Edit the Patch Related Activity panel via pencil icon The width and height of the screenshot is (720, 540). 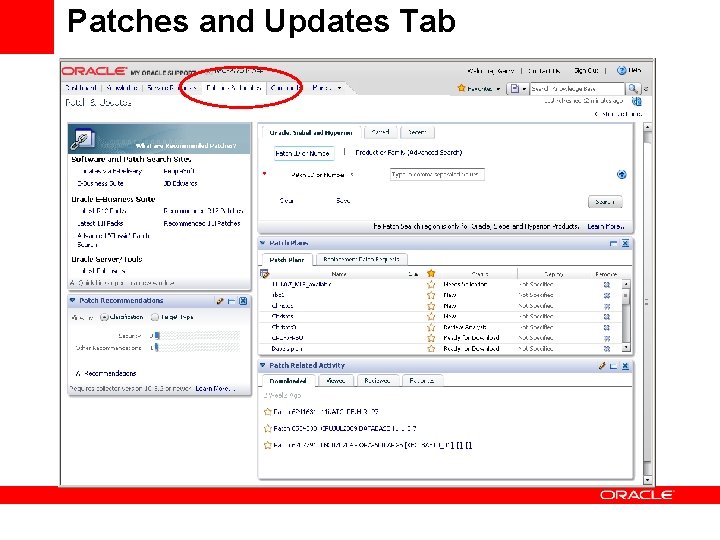coord(602,366)
